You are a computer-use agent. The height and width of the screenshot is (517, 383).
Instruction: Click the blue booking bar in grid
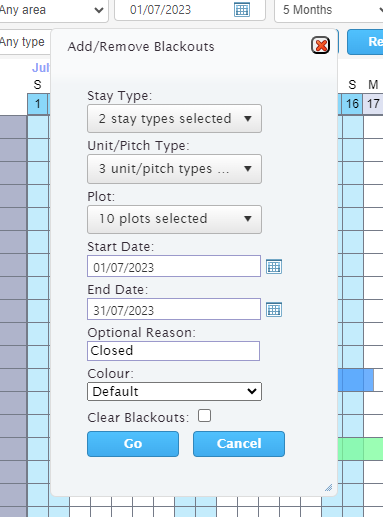coord(356,380)
